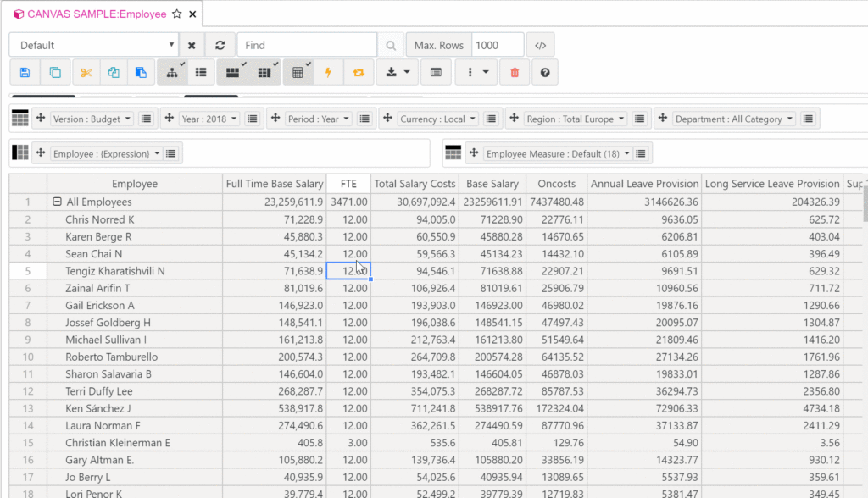Star the CANVAS SAMPLE:Employee tab as favorite

[176, 14]
